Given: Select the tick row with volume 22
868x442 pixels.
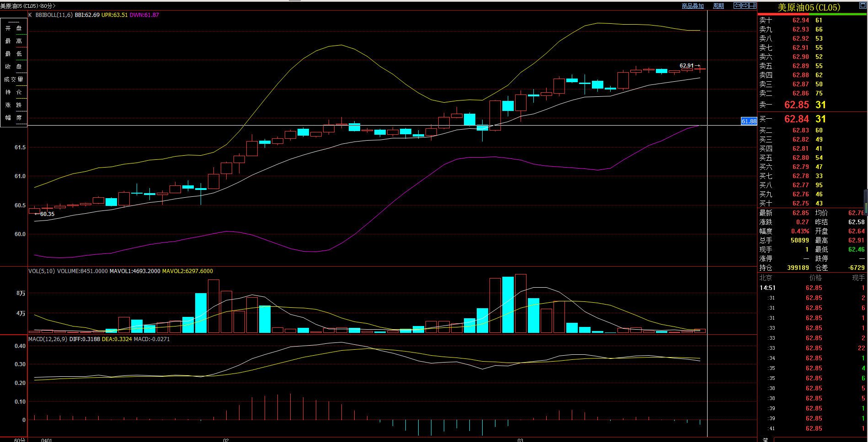Looking at the screenshot, I should coord(812,348).
